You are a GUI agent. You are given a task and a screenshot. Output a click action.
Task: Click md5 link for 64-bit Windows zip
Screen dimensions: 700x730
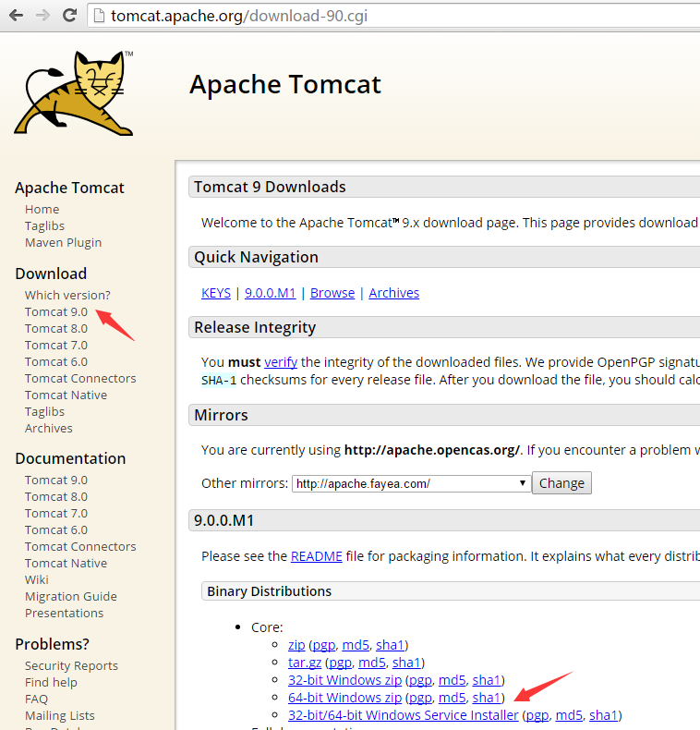coord(452,698)
